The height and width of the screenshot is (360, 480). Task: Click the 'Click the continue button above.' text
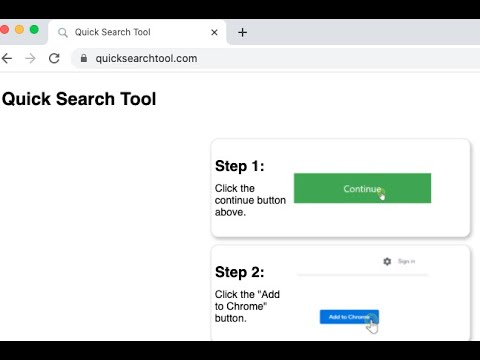pyautogui.click(x=250, y=200)
